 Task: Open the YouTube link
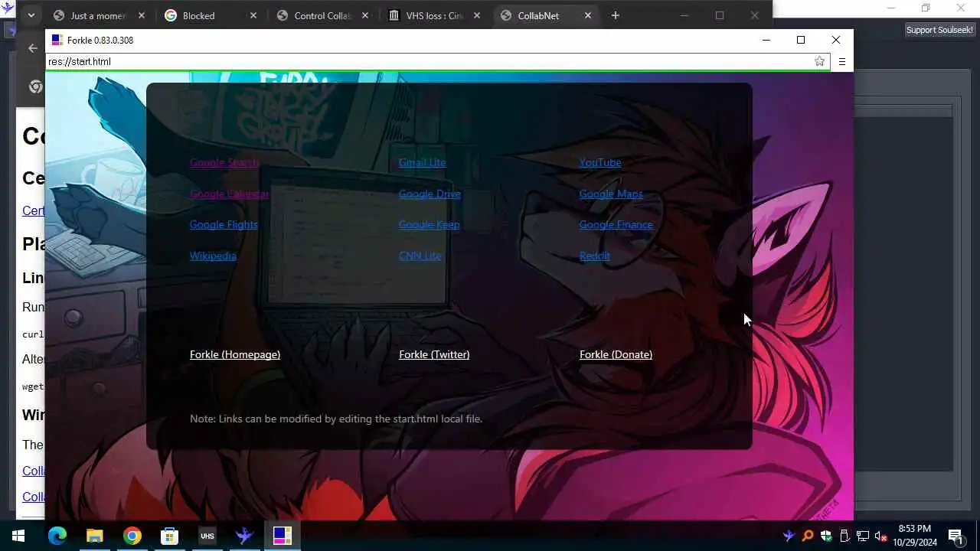coord(600,162)
